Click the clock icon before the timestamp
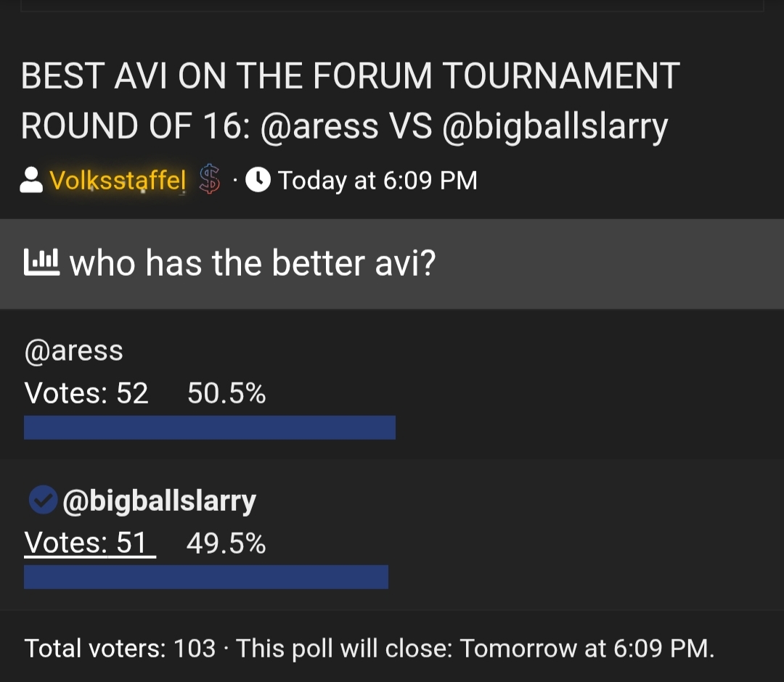The image size is (784, 682). point(258,180)
